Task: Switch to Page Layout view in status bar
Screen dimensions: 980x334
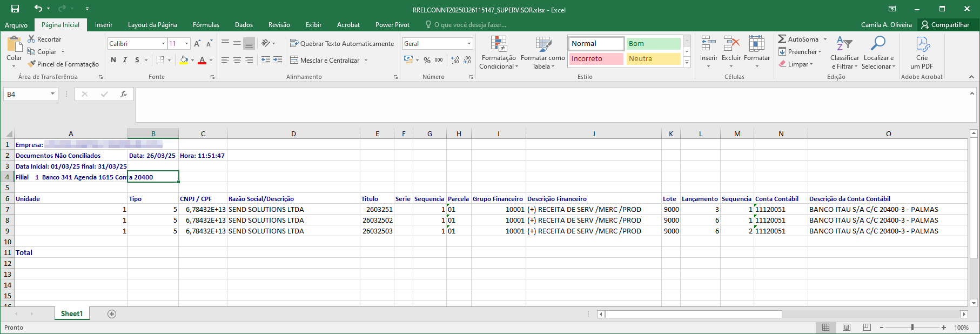Action: [x=847, y=328]
